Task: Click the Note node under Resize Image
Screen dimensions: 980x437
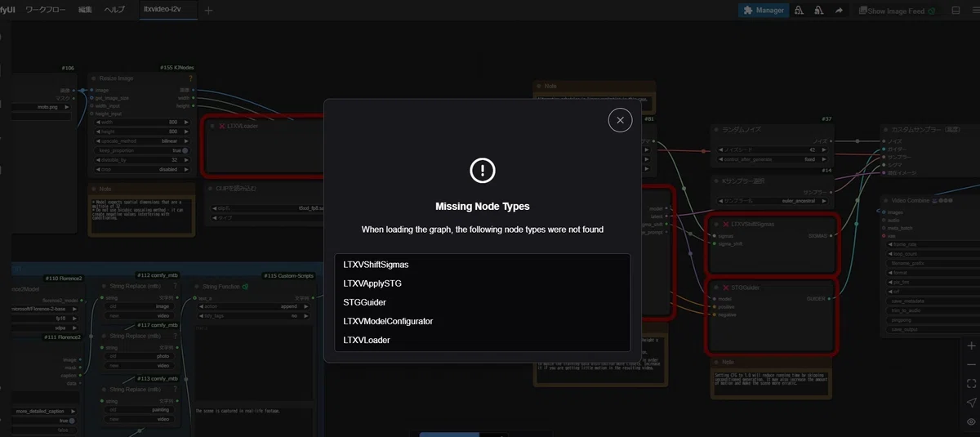Action: pyautogui.click(x=142, y=210)
